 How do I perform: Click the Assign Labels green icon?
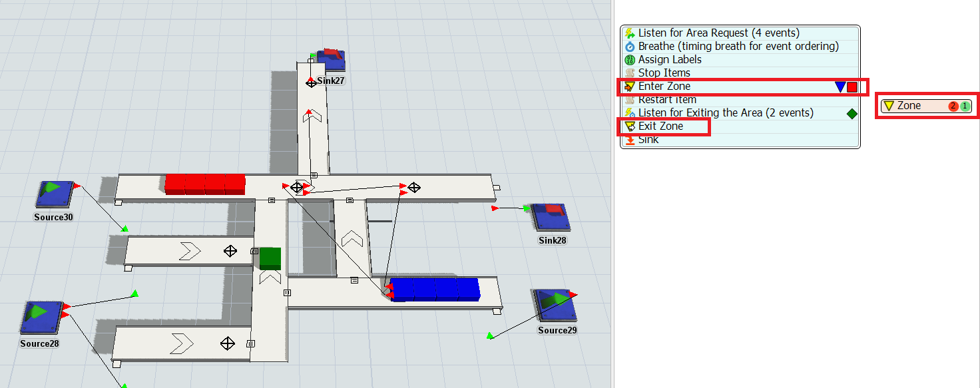coord(630,60)
